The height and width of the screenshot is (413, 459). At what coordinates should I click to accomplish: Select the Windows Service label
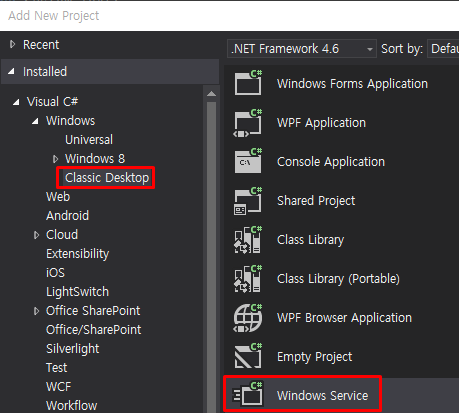tap(322, 395)
